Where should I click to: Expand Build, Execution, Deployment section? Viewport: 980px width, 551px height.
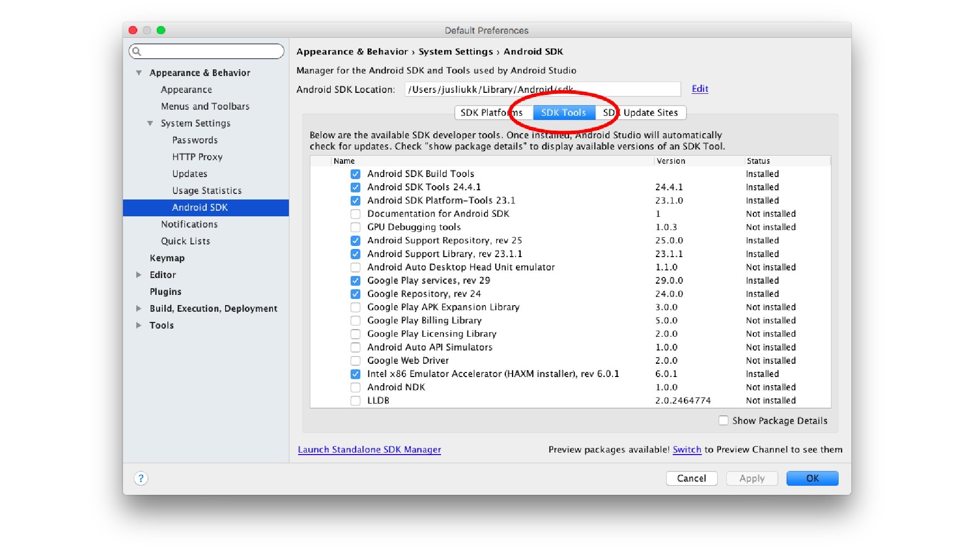139,309
